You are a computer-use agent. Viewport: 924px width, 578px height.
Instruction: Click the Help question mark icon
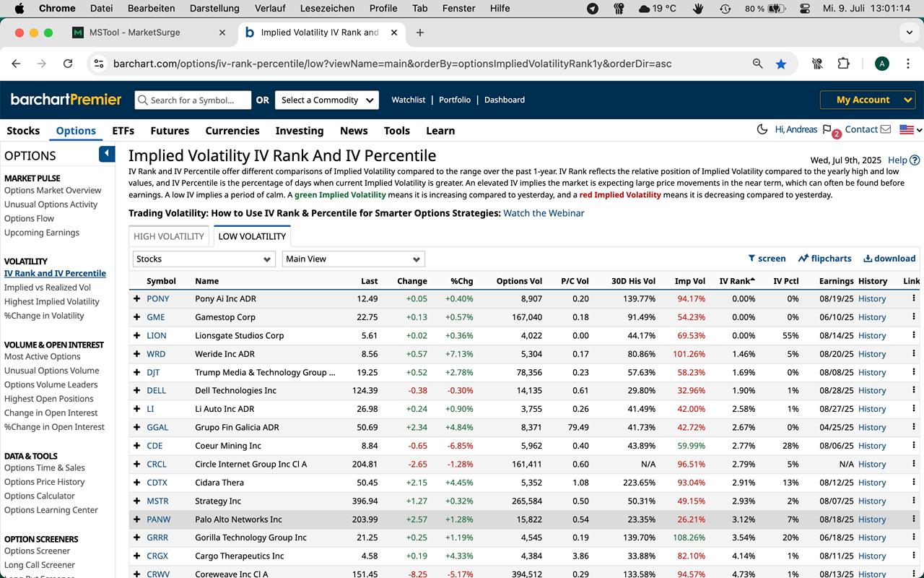click(915, 160)
